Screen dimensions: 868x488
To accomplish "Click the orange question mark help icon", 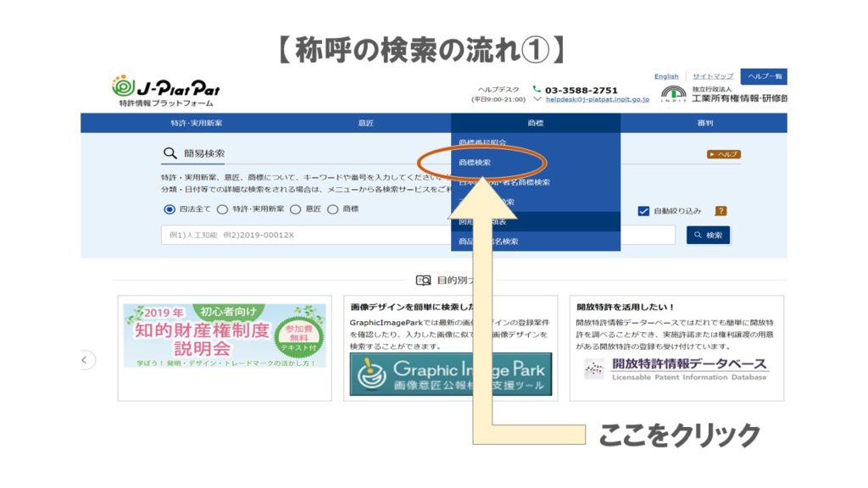I will [721, 211].
